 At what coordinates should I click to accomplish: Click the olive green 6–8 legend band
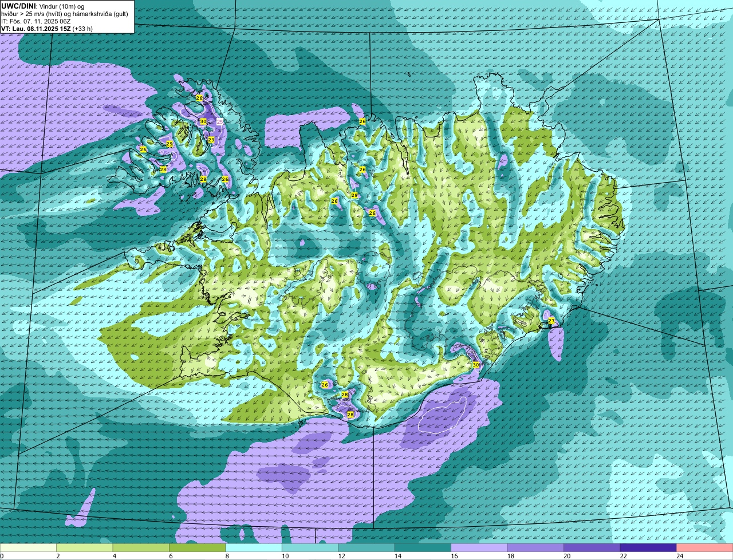pos(198,548)
